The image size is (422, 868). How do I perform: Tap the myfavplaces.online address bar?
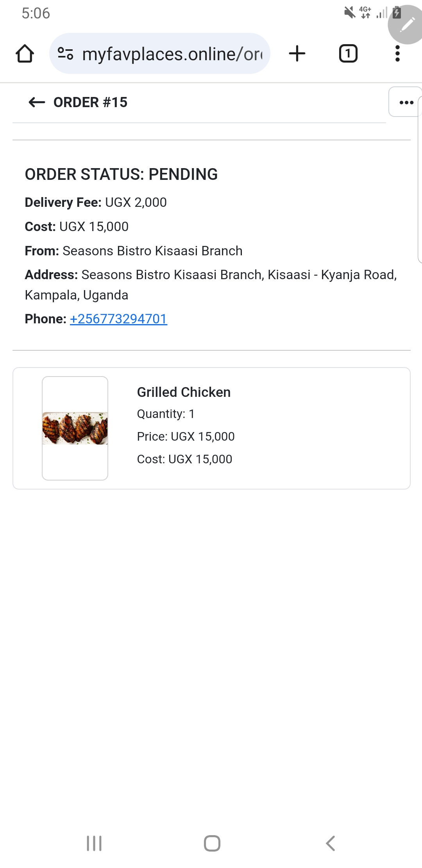[172, 54]
